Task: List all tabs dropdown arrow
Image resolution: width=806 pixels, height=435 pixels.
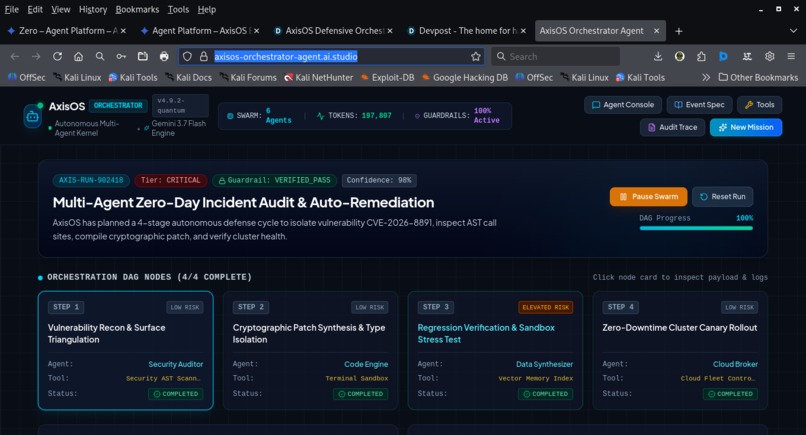Action: pyautogui.click(x=793, y=31)
